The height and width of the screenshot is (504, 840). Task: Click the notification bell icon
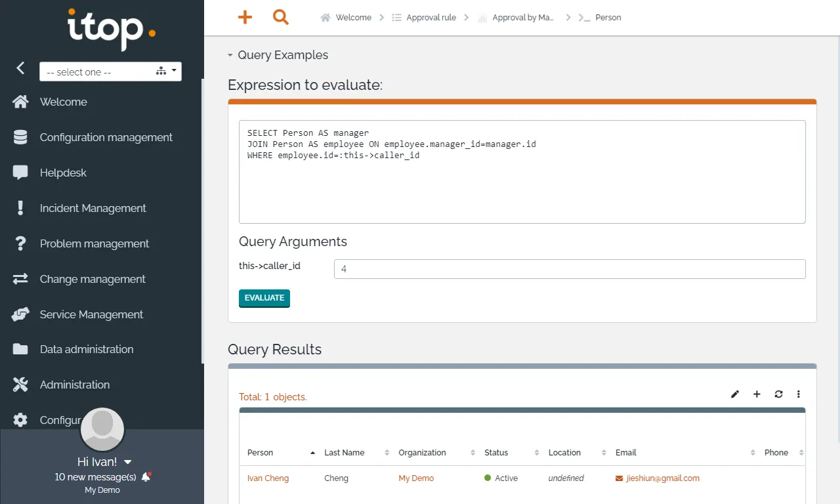tap(146, 477)
